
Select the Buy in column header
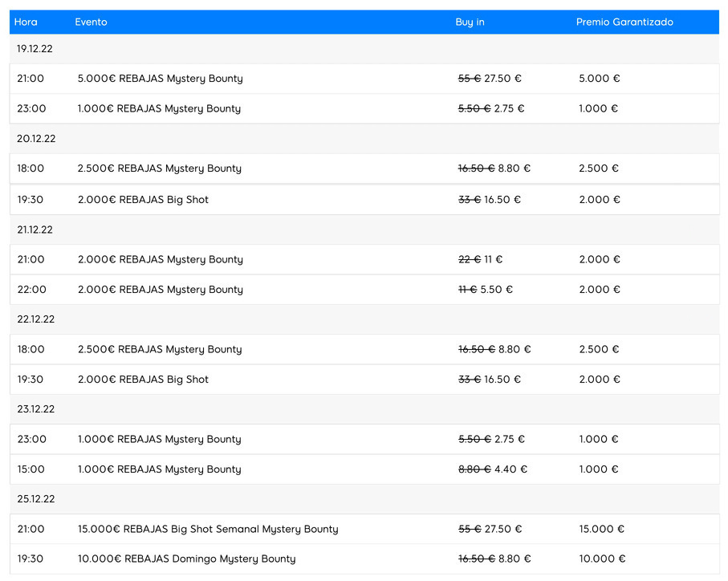(470, 22)
